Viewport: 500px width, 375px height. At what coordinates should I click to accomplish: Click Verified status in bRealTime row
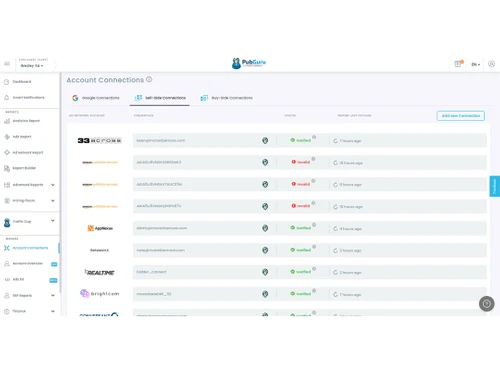301,272
